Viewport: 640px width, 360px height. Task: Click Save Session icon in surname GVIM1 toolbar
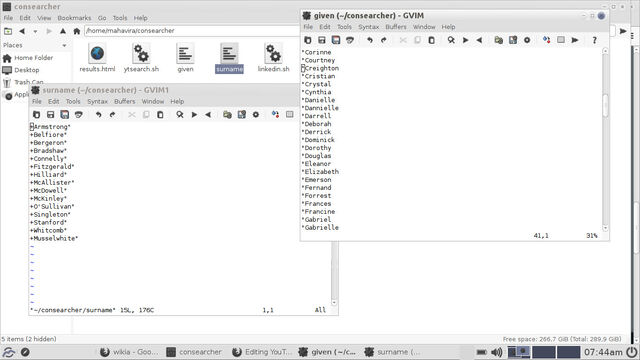click(242, 115)
